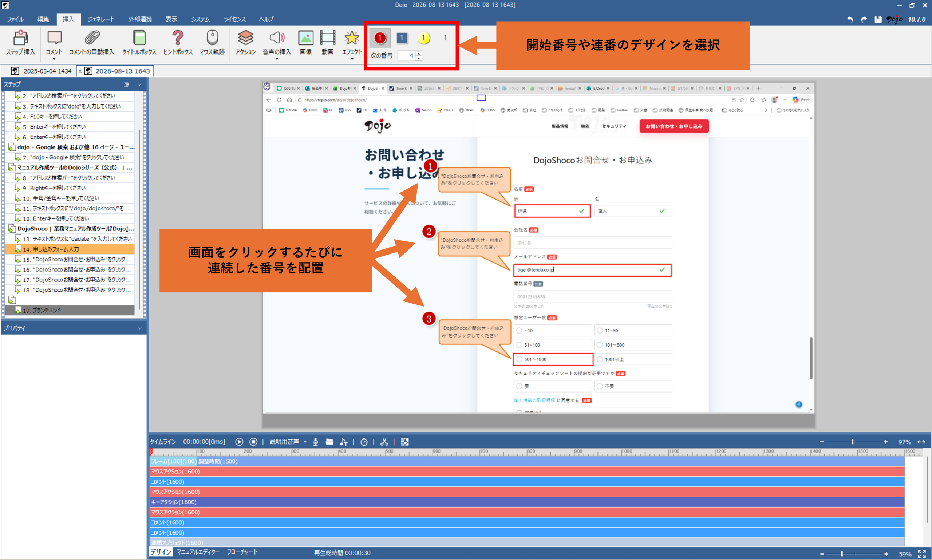Viewport: 932px width, 560px height.
Task: Click the timer clock icon in timeline
Action: [364, 442]
